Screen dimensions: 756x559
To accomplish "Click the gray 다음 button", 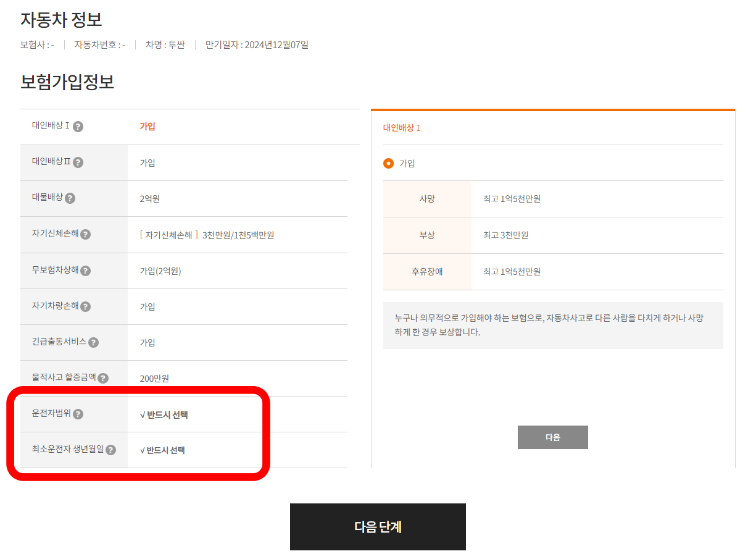I will (x=552, y=437).
